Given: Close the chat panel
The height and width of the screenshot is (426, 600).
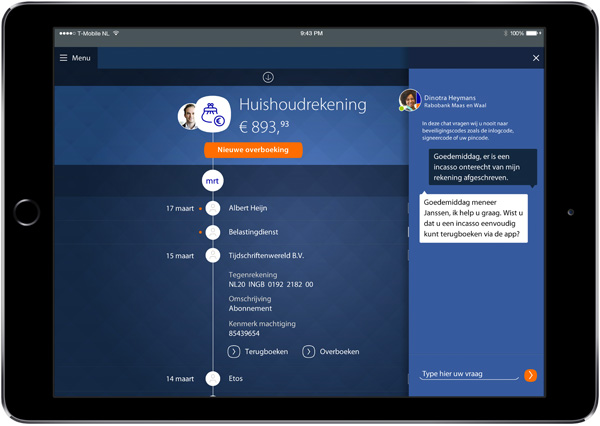Looking at the screenshot, I should point(536,58).
